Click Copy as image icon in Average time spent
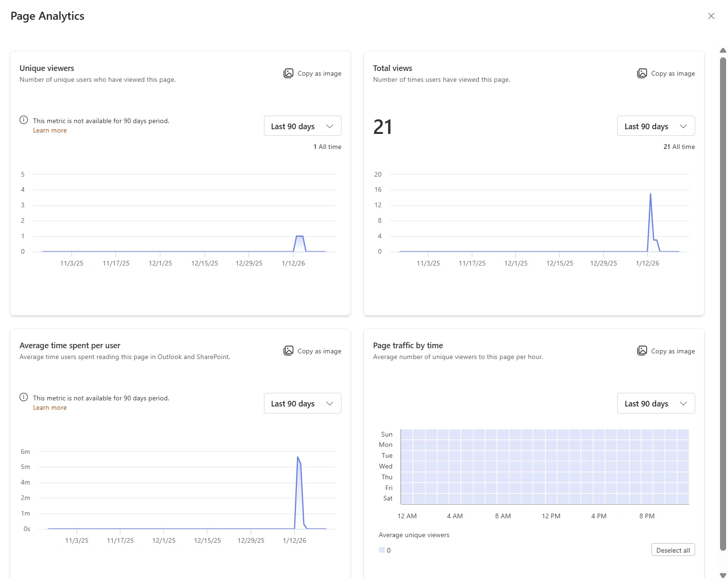Screen dimensions: 728x578 click(x=288, y=351)
